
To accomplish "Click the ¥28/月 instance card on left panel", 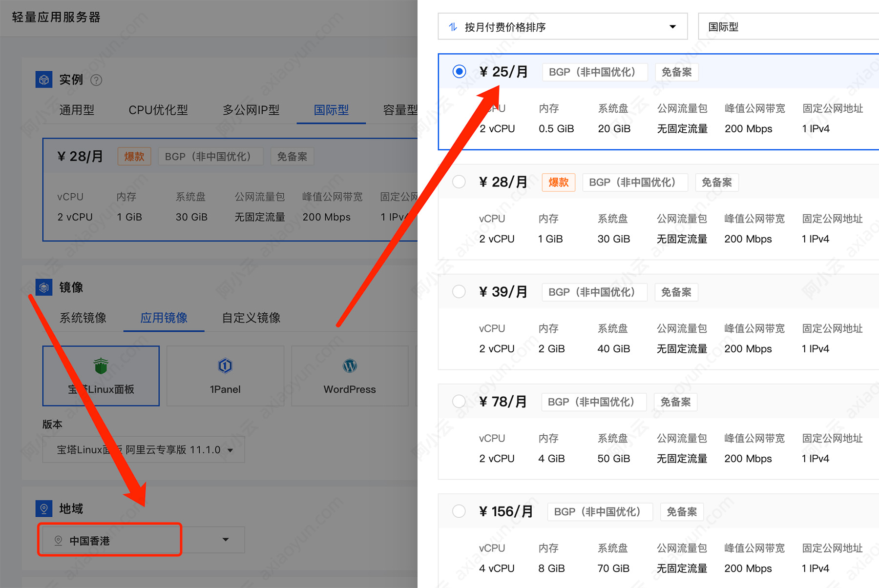I will tap(230, 190).
